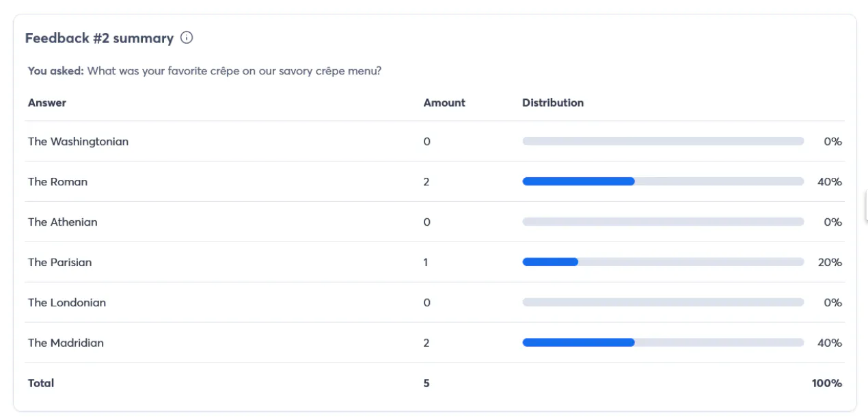
Task: Click the Amount column header
Action: [x=444, y=103]
